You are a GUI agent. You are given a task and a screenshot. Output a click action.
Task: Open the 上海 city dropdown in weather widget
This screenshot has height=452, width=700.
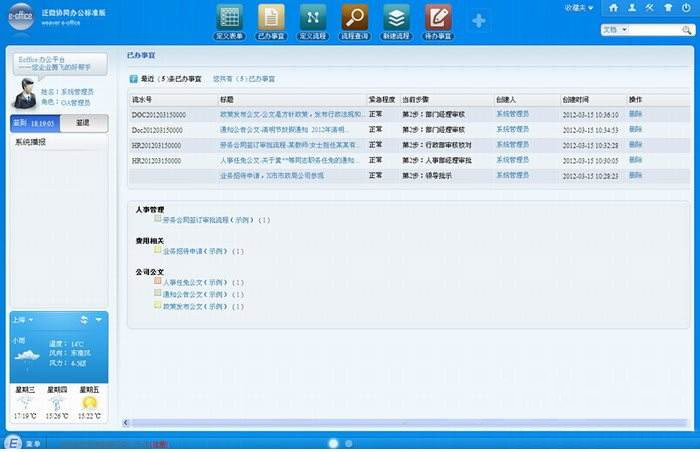tap(22, 320)
